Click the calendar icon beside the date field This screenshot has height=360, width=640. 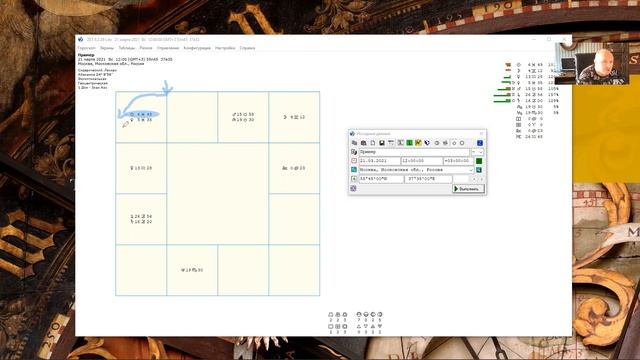coord(354,161)
